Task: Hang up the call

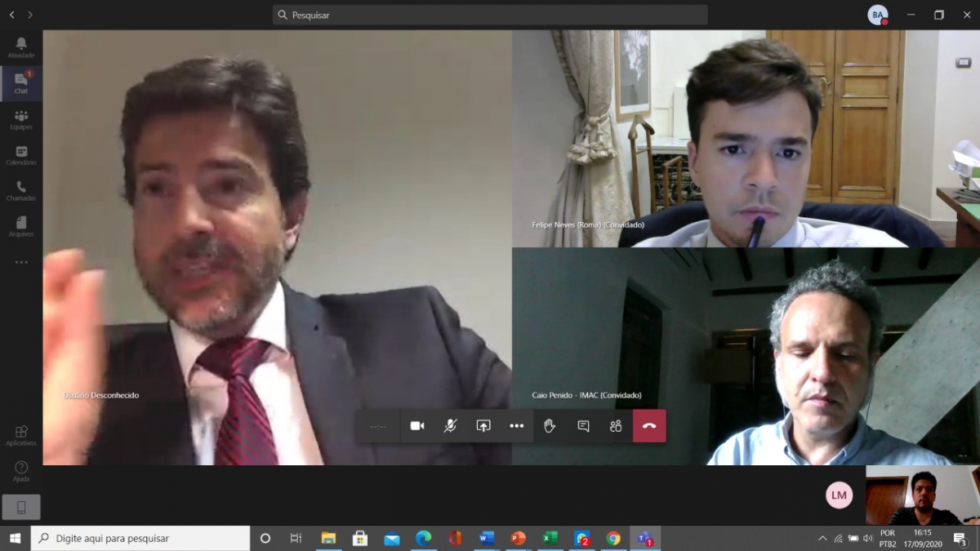Action: tap(649, 426)
